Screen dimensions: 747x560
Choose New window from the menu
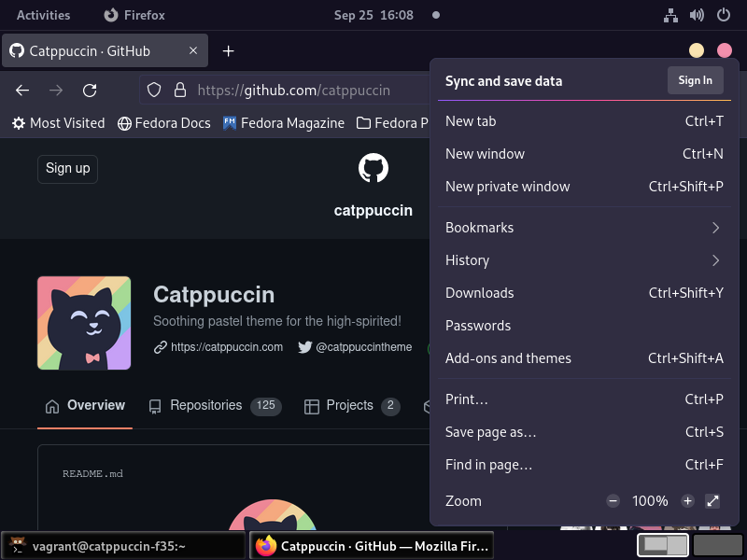click(585, 154)
